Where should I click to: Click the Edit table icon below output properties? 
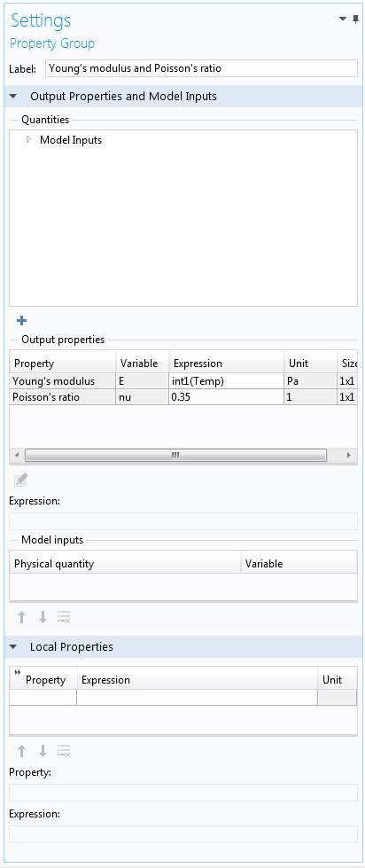pos(21,480)
